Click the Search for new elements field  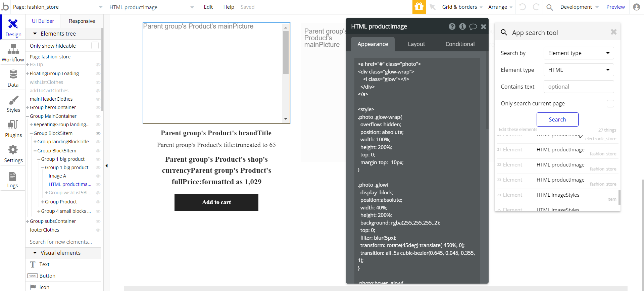(63, 242)
